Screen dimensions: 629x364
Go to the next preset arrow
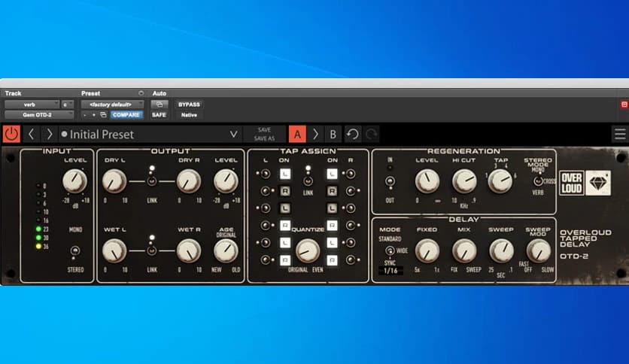coord(49,134)
